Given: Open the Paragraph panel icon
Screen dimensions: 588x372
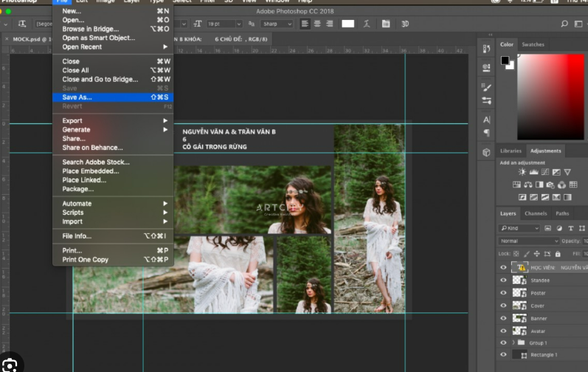Looking at the screenshot, I should pyautogui.click(x=486, y=133).
